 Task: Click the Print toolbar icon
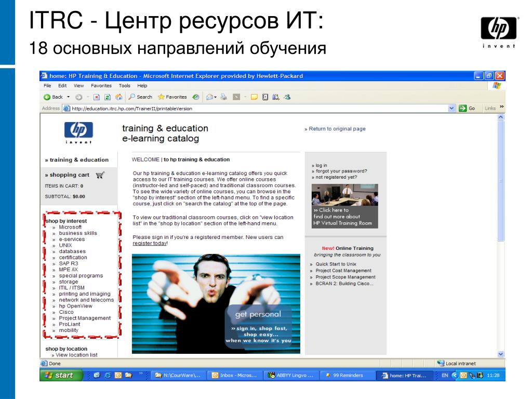click(223, 97)
